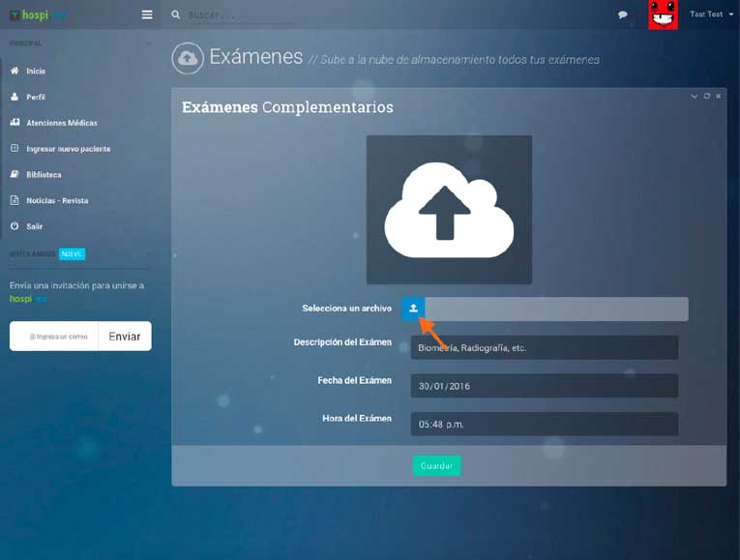
Task: Click the Salir power icon
Action: click(x=15, y=226)
